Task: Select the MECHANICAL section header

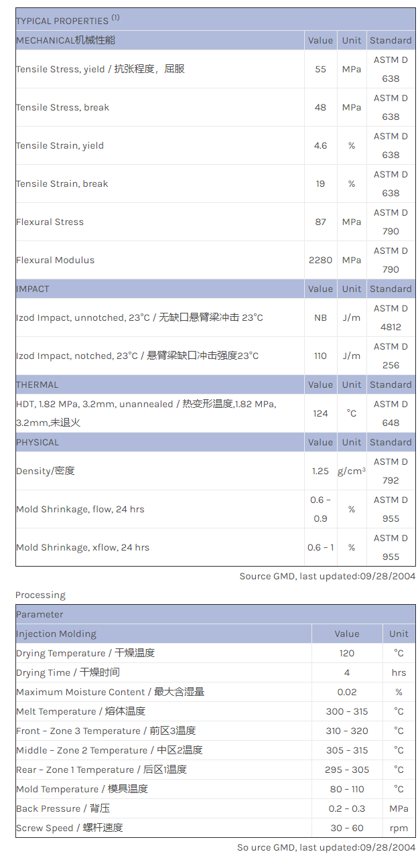Action: (66, 40)
